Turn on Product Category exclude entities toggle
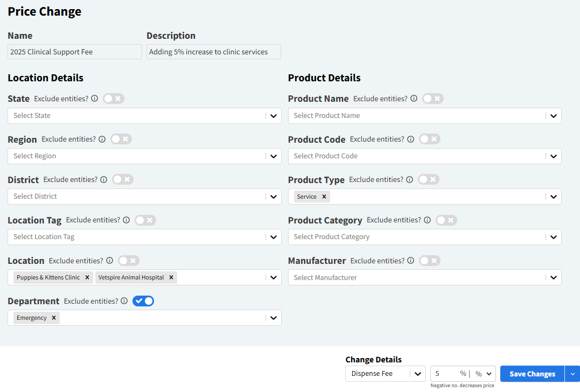Image resolution: width=580 pixels, height=392 pixels. tap(446, 220)
